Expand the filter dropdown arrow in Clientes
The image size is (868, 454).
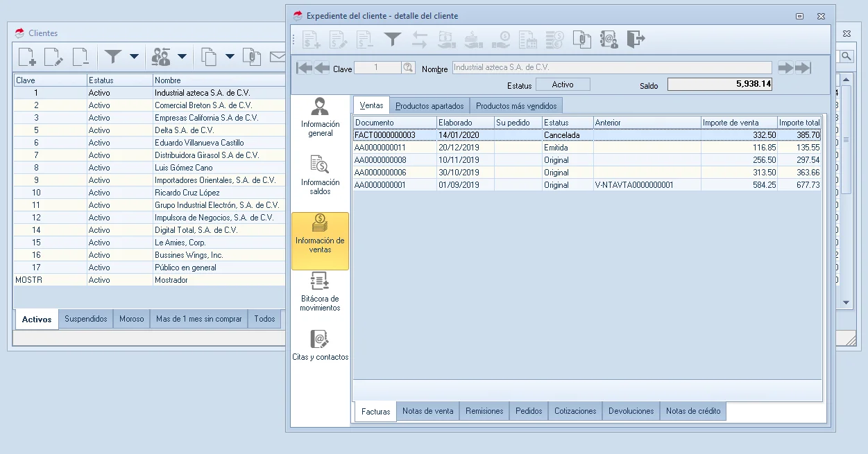[x=134, y=57]
